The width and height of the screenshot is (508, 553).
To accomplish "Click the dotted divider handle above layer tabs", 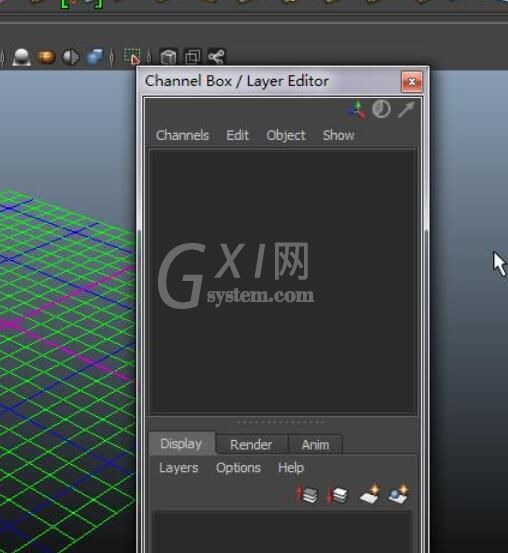I will tap(281, 422).
